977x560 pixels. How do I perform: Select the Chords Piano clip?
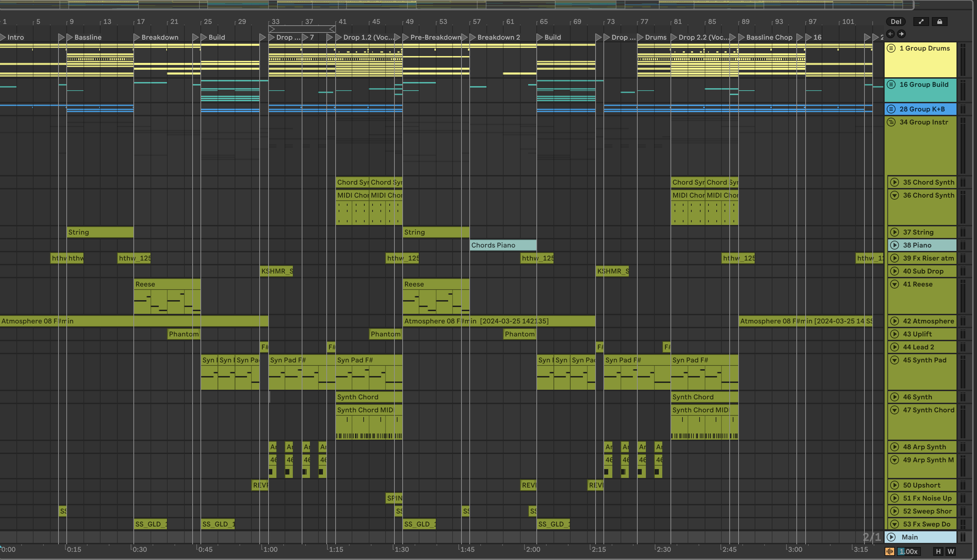(x=503, y=245)
